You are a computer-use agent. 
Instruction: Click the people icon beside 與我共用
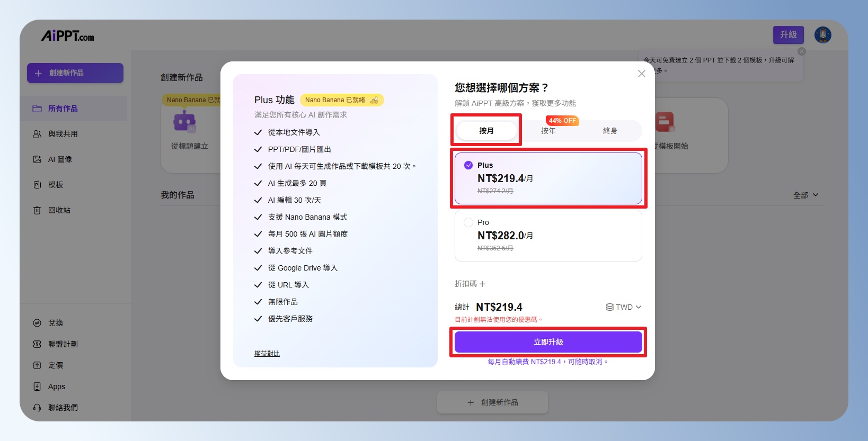tap(37, 134)
